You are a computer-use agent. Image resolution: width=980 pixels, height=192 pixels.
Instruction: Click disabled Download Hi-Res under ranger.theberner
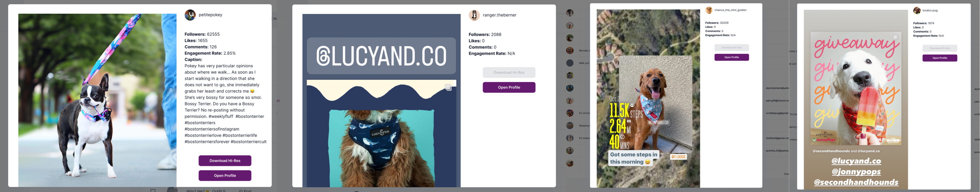pyautogui.click(x=509, y=73)
